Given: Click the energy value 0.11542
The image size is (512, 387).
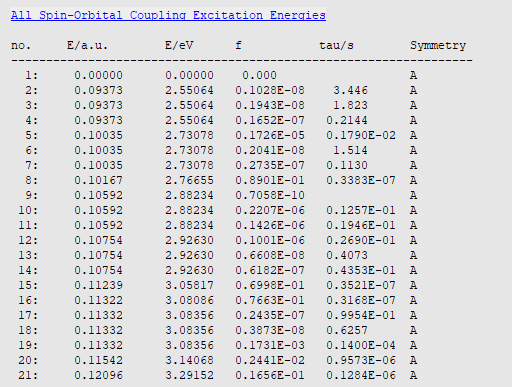Looking at the screenshot, I should (x=98, y=360).
